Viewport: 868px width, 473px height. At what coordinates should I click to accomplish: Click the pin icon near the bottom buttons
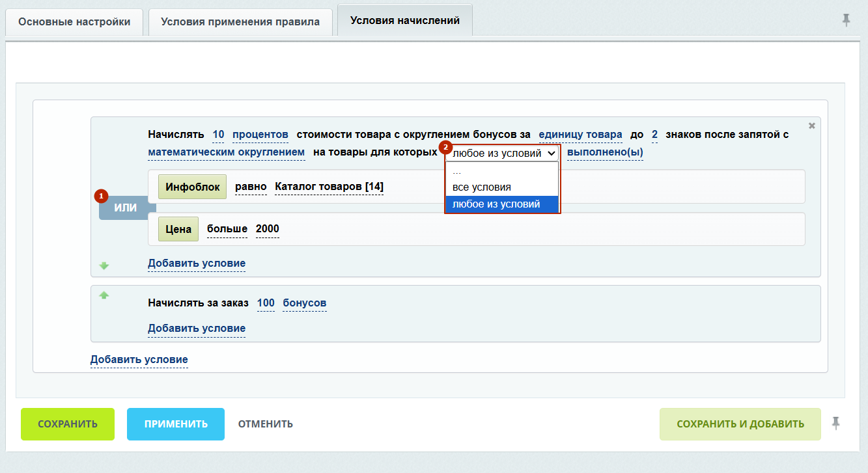coord(836,424)
